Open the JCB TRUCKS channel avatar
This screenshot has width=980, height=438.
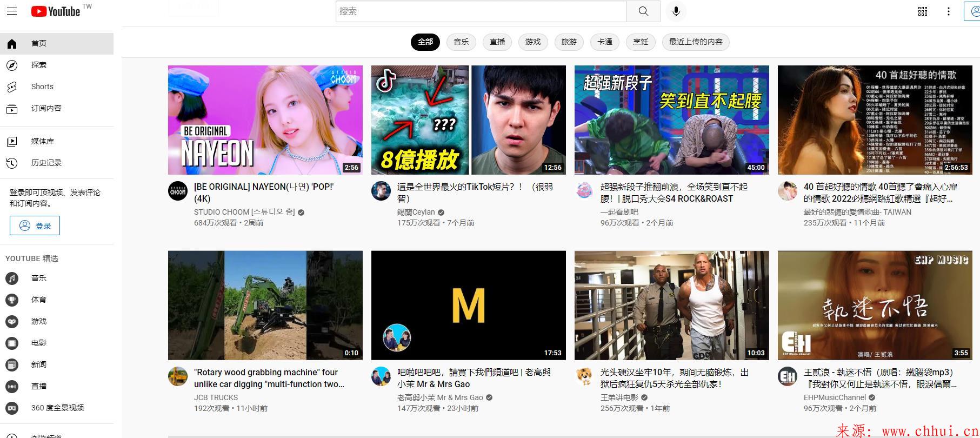click(178, 376)
